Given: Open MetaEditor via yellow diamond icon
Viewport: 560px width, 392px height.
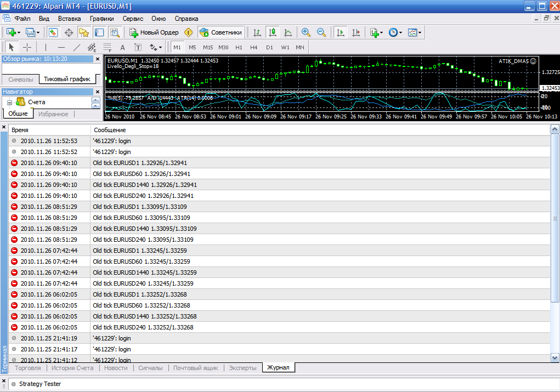Looking at the screenshot, I should [x=188, y=32].
